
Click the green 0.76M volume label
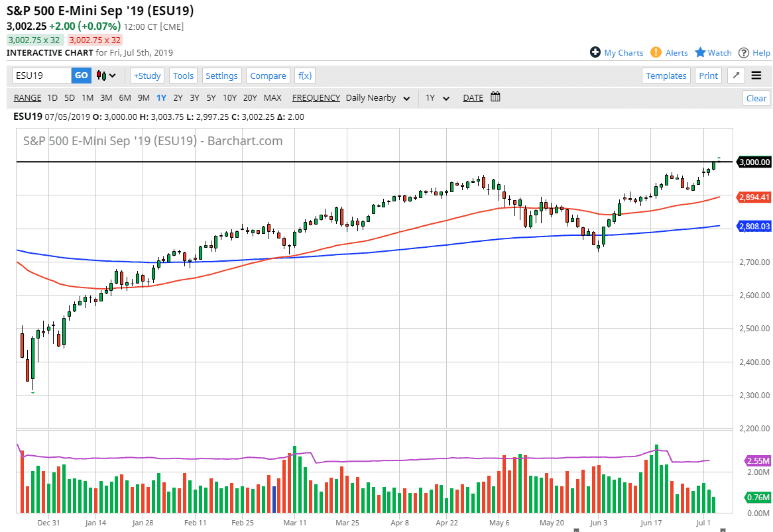pyautogui.click(x=757, y=497)
